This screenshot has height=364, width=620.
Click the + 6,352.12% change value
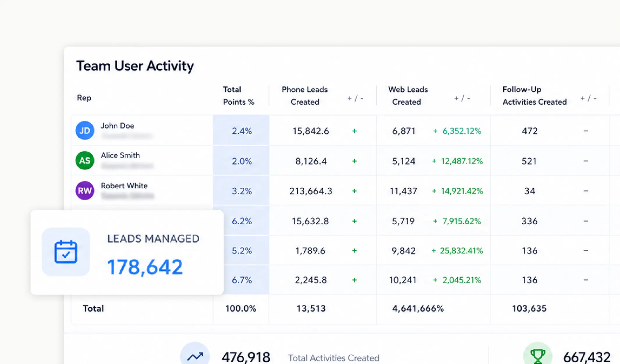coord(457,131)
